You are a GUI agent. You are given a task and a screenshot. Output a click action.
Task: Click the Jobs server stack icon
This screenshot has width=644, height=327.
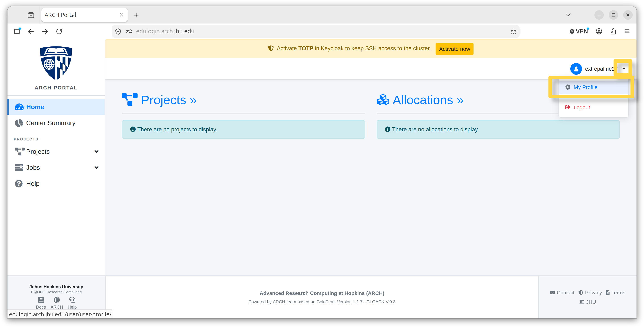(x=18, y=168)
